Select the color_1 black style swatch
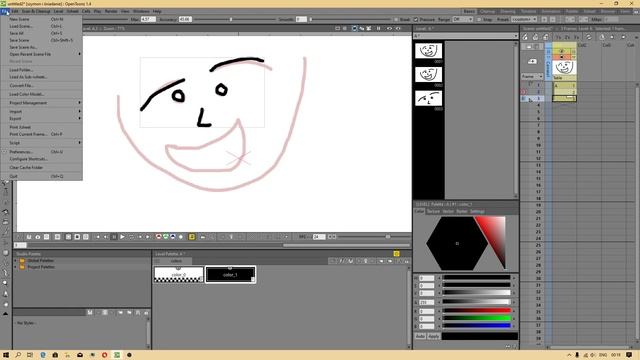Viewport: 640px width, 360px height. click(x=231, y=274)
